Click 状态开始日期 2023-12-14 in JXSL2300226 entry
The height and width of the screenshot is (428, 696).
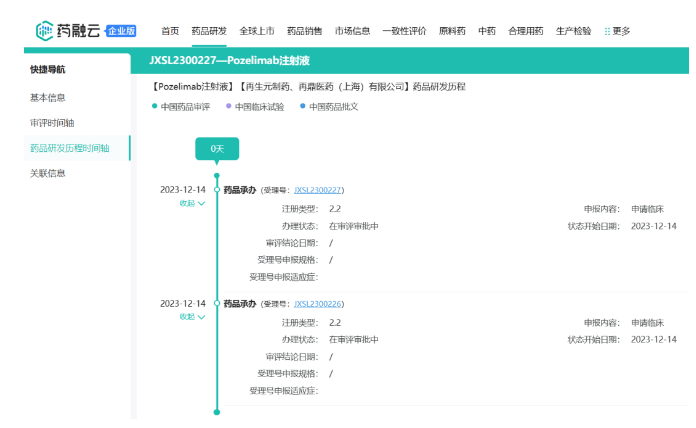[654, 340]
